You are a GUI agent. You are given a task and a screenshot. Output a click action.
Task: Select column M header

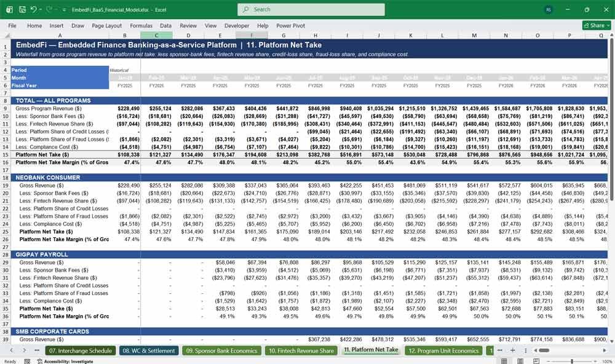pyautogui.click(x=474, y=35)
